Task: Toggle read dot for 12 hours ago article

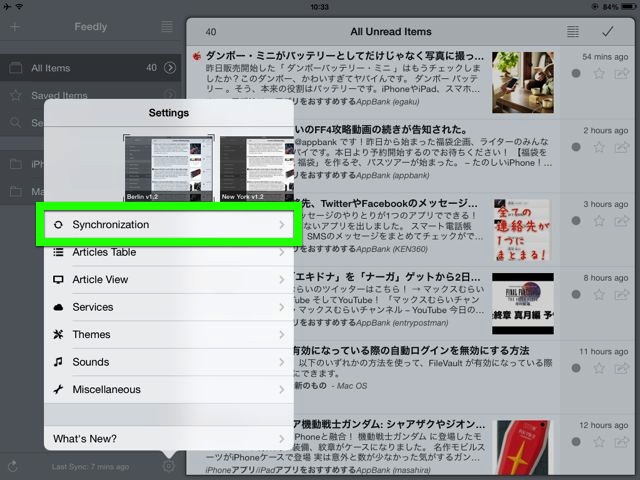Action: tap(576, 442)
